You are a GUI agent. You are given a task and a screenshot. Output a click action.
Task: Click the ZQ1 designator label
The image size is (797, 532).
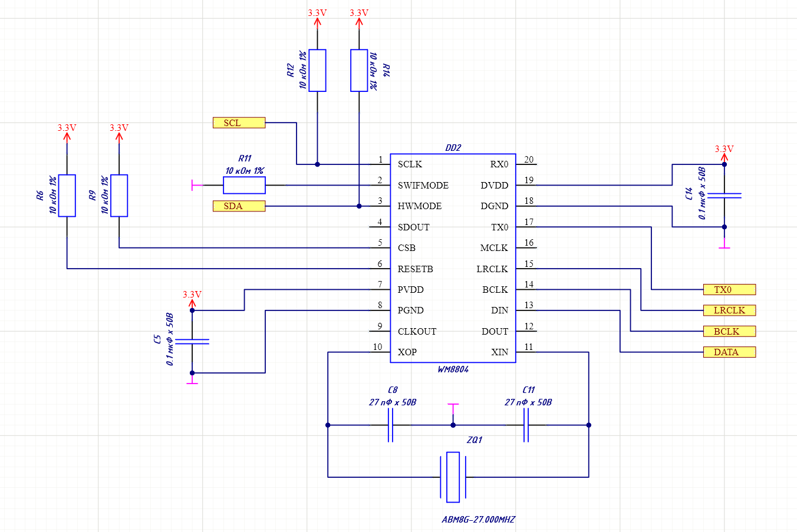[x=475, y=440]
